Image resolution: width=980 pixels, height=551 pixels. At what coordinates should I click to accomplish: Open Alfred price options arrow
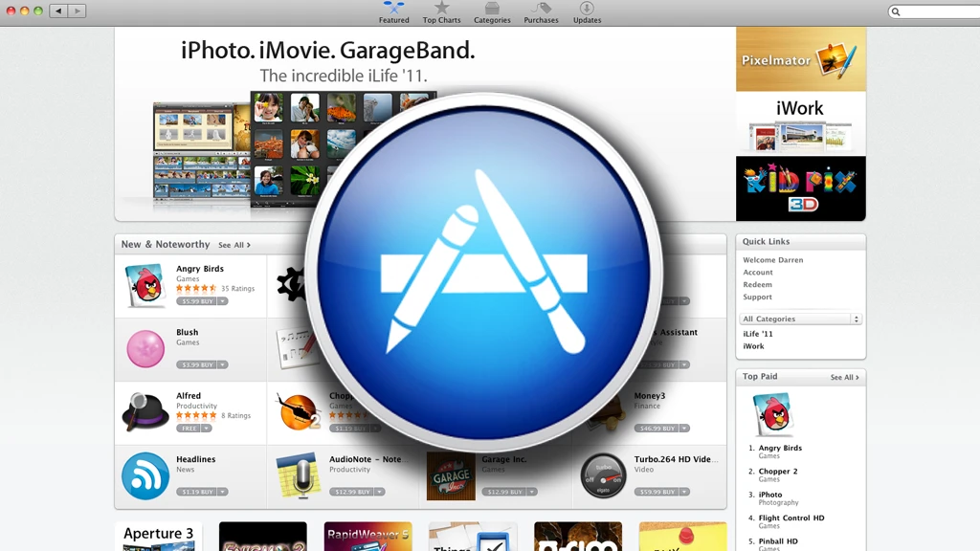(x=207, y=429)
